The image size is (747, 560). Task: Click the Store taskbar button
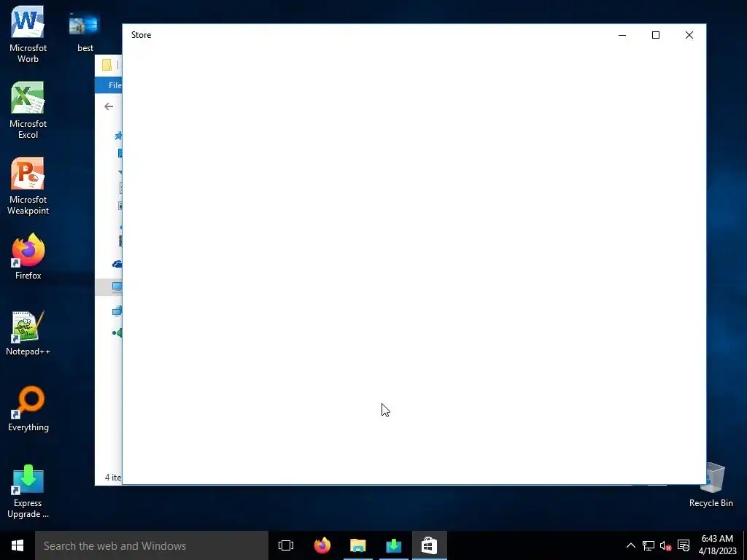pyautogui.click(x=429, y=545)
